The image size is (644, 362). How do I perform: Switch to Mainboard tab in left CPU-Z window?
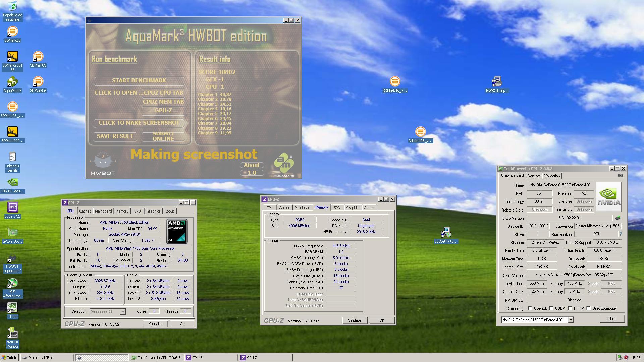[103, 211]
